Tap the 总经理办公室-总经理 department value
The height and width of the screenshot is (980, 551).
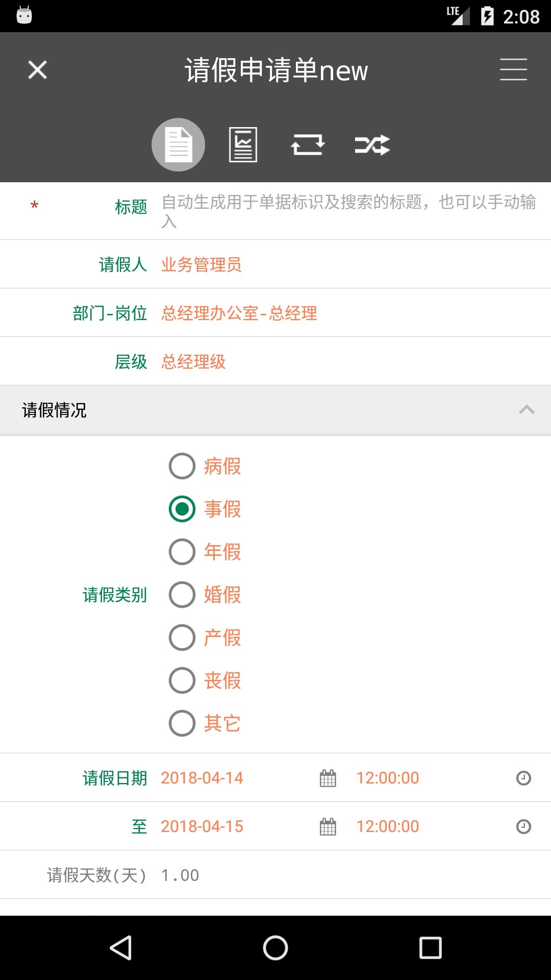click(x=239, y=313)
